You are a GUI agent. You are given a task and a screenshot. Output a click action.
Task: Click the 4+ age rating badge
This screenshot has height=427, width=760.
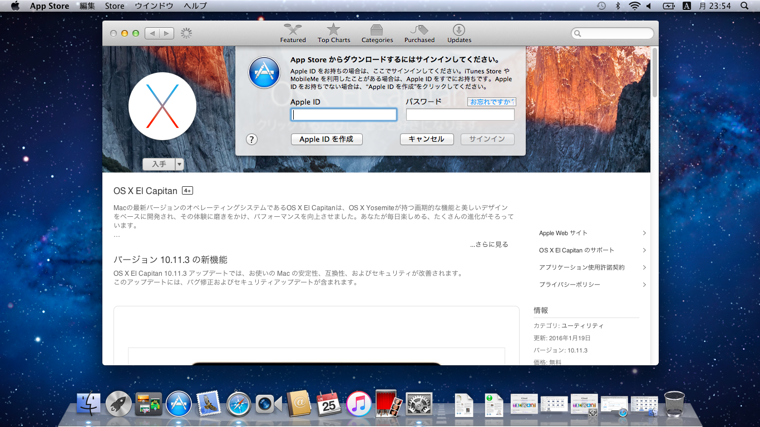coord(187,190)
